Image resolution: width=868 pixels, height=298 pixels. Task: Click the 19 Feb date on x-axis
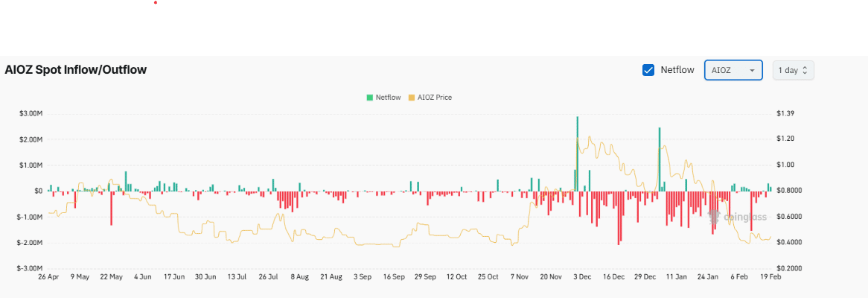pos(770,276)
